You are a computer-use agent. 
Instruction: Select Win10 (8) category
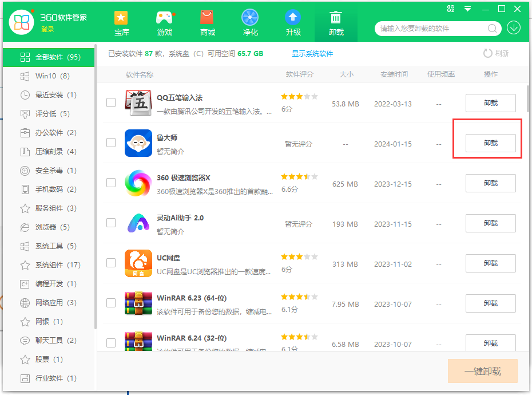click(x=49, y=76)
